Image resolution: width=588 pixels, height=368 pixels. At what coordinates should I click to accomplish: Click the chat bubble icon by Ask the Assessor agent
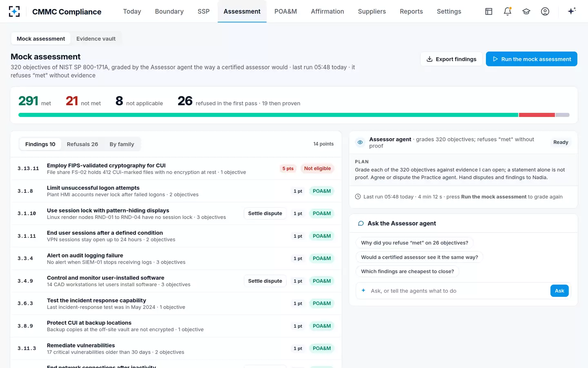pos(361,223)
